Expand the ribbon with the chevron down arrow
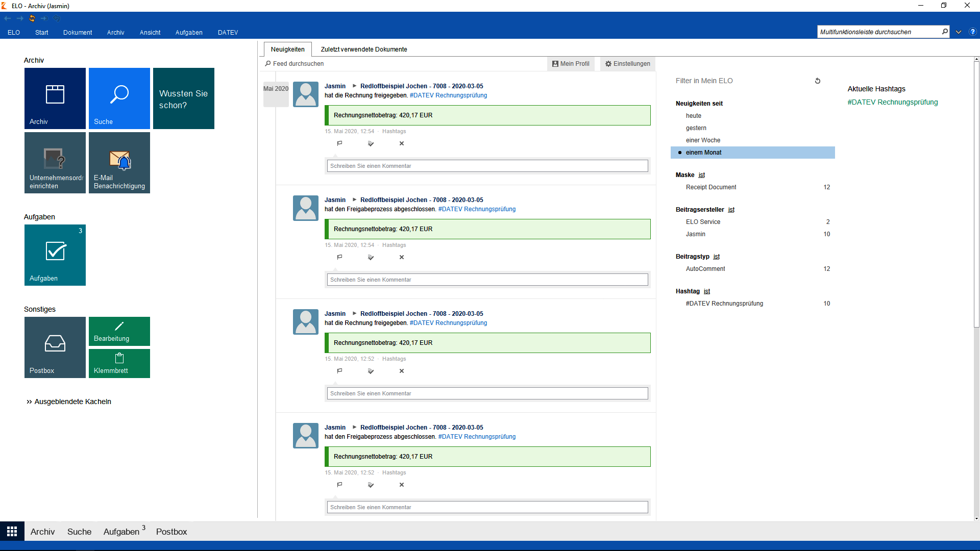This screenshot has width=980, height=551. click(959, 32)
